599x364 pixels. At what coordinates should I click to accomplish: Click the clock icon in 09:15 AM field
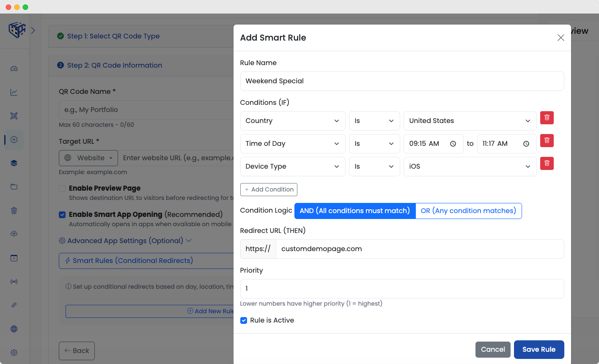click(453, 144)
